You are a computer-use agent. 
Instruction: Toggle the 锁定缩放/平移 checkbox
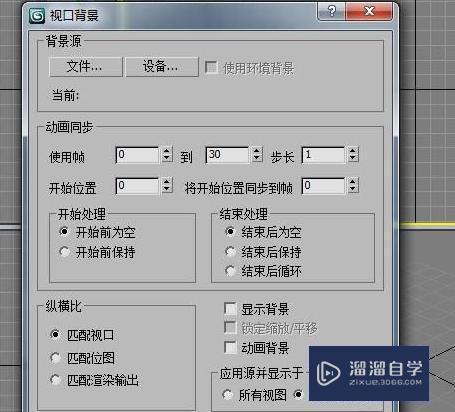coord(230,328)
